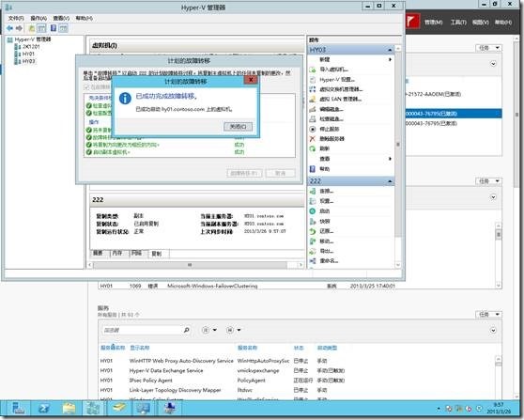Open PowerShell from the taskbar
524x420 pixels.
click(x=44, y=409)
